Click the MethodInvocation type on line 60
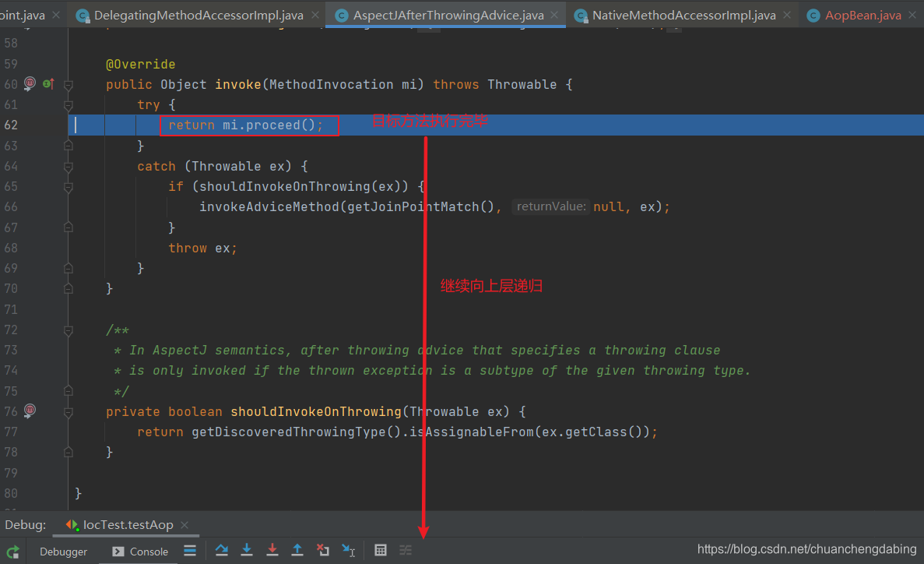 331,84
